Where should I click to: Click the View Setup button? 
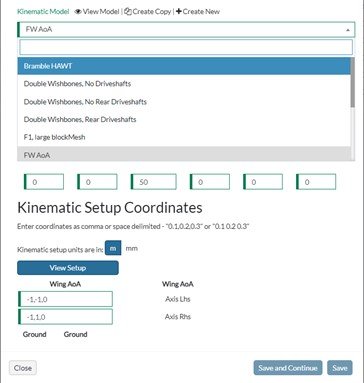click(x=68, y=268)
